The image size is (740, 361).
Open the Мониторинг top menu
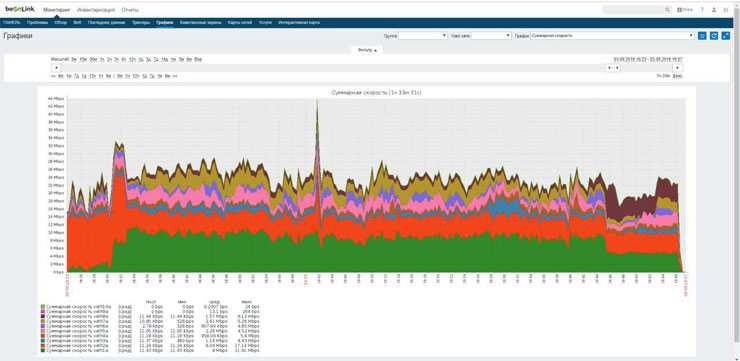coord(56,9)
